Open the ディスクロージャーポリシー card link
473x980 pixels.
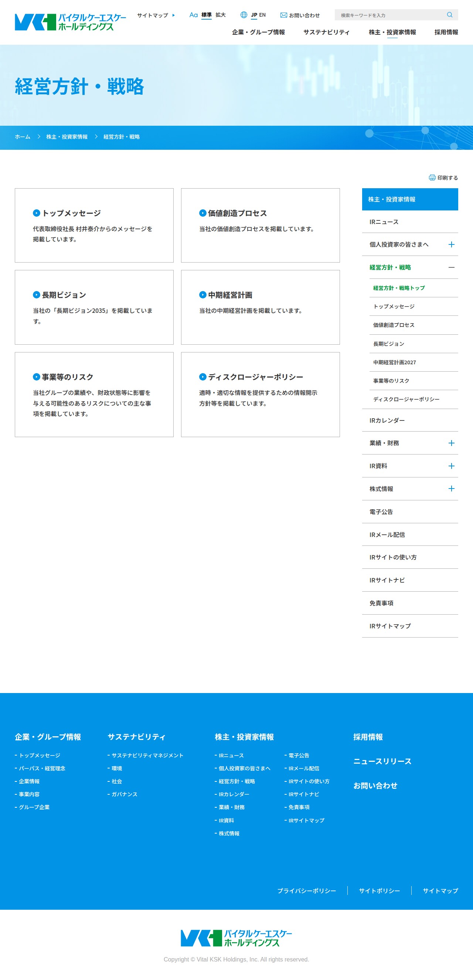pyautogui.click(x=260, y=395)
